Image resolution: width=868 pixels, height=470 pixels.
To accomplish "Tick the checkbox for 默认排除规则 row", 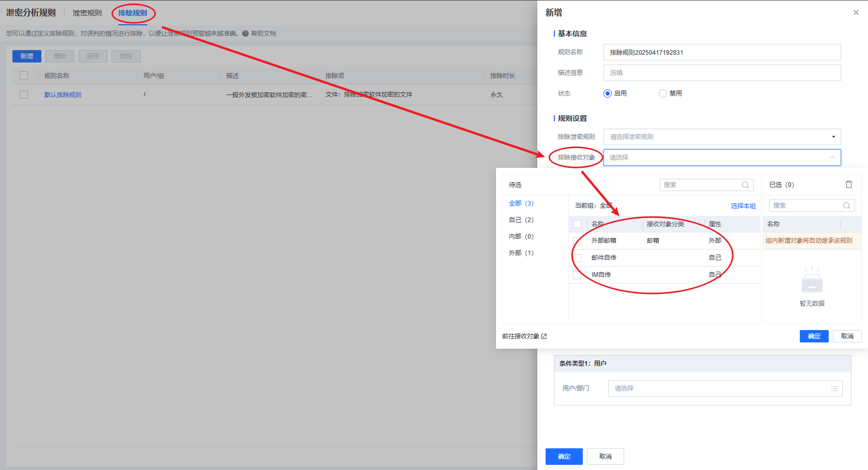I will click(x=24, y=95).
